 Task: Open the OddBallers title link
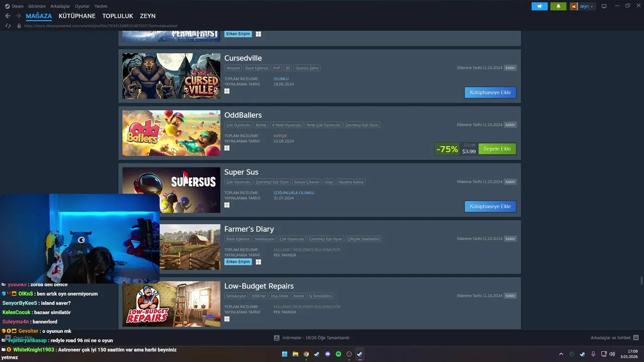point(243,115)
